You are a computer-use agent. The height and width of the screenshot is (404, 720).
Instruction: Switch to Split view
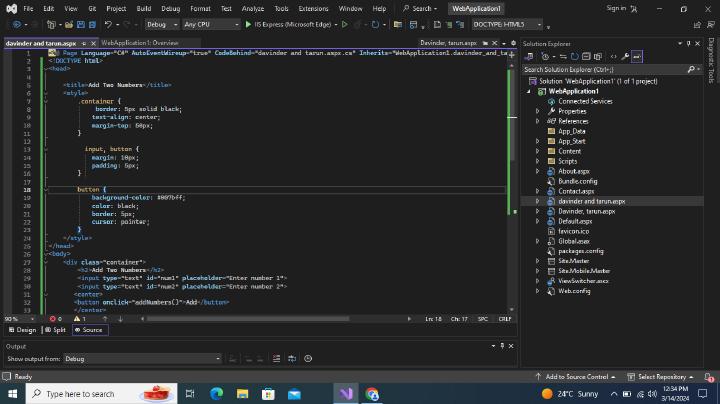56,330
